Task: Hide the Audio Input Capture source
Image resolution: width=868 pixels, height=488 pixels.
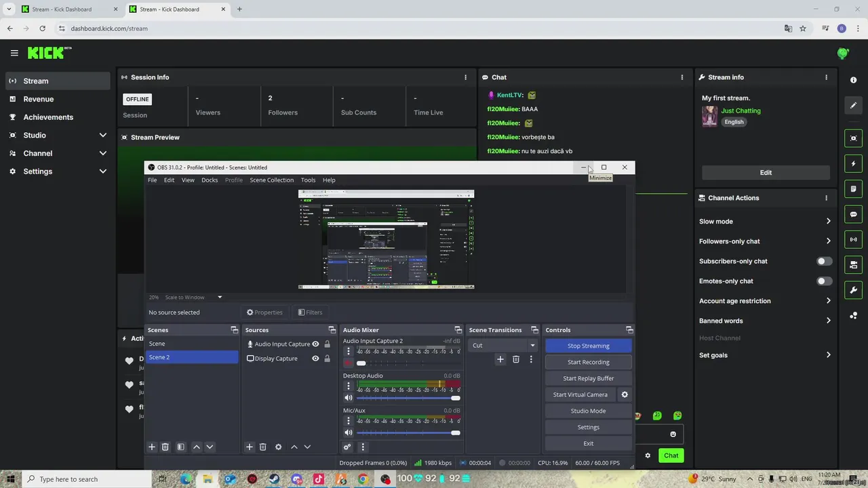Action: tap(315, 344)
